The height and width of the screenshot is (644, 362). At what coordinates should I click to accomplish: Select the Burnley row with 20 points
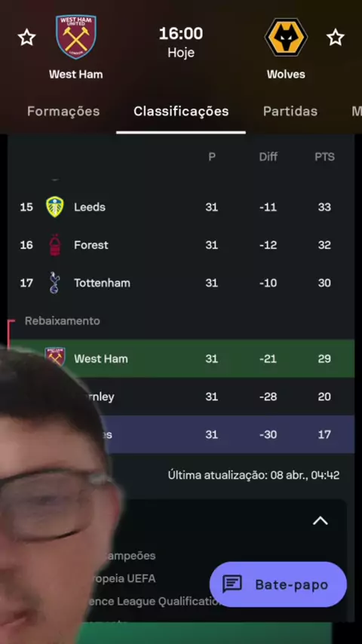(x=181, y=397)
